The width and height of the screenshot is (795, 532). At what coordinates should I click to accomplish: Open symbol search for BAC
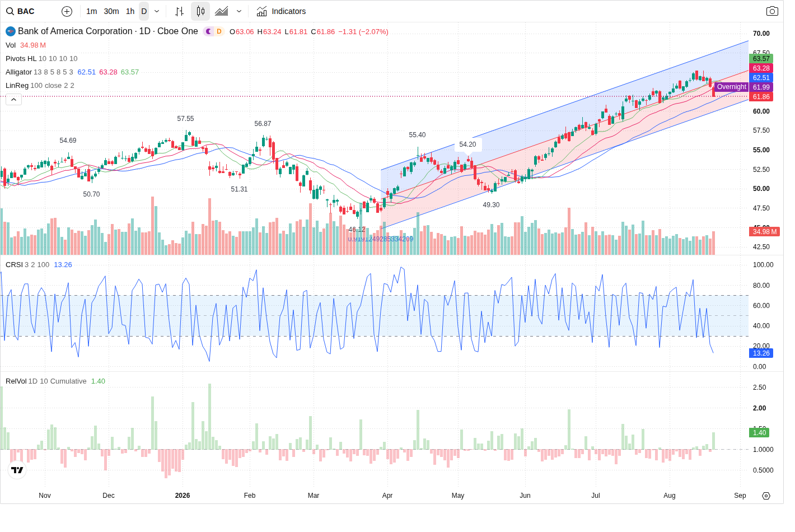click(x=21, y=11)
